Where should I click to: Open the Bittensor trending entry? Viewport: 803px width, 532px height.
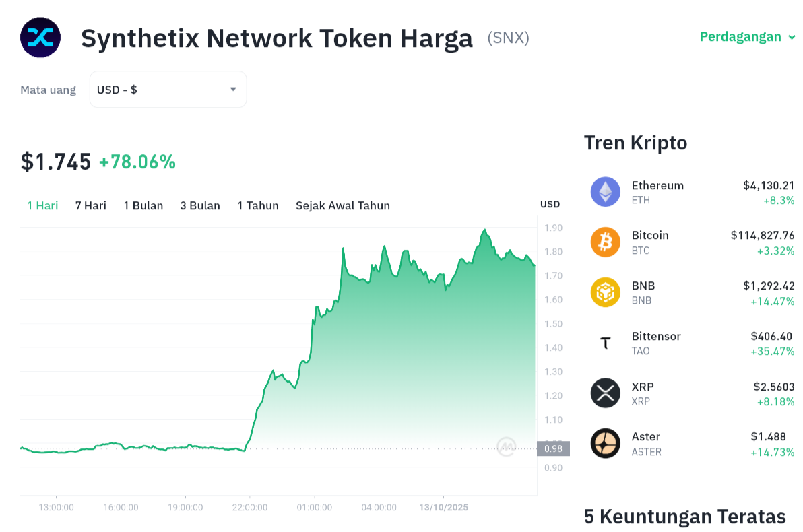pos(656,337)
